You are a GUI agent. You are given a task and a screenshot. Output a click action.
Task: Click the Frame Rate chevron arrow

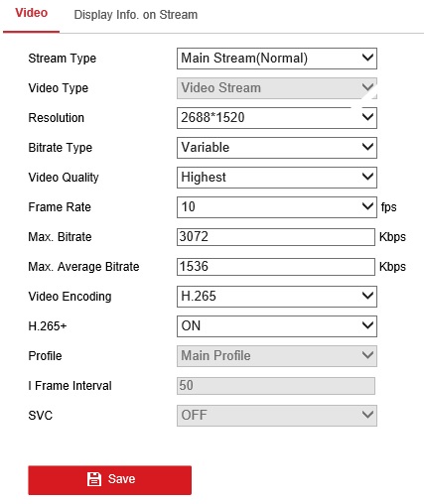point(367,206)
